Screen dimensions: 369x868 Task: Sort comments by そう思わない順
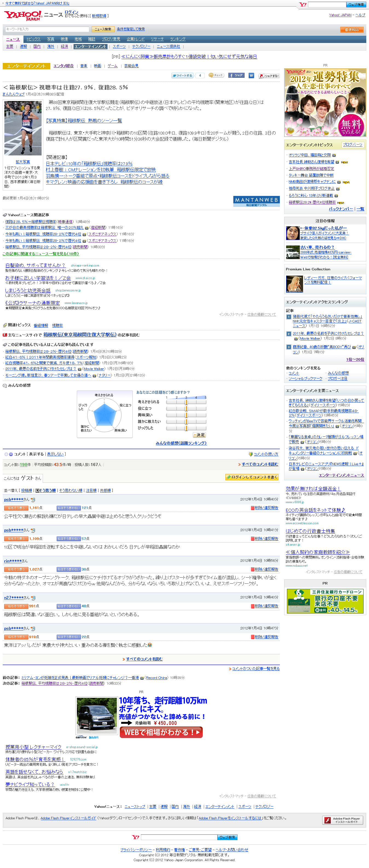point(71,491)
